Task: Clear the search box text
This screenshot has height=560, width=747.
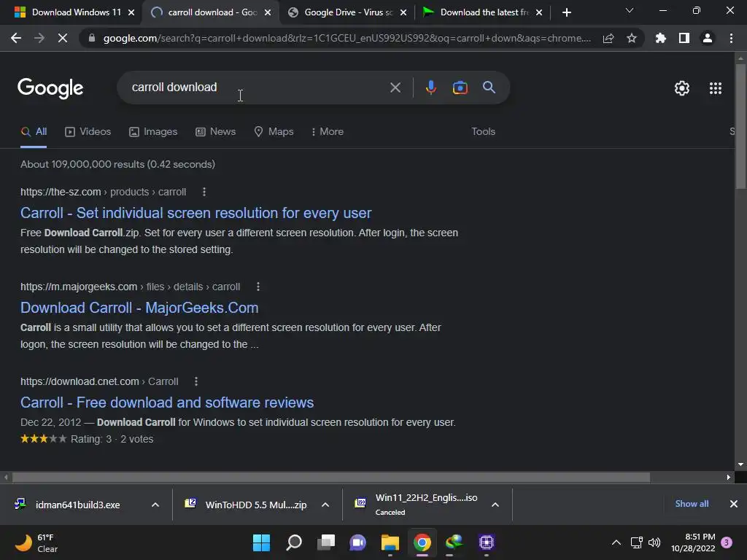Action: click(395, 87)
